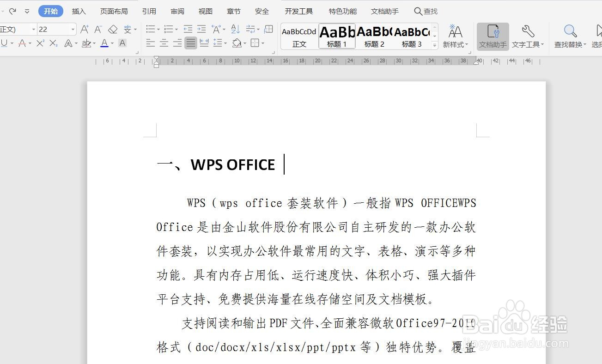Toggle subscript X₂ formatting
The image size is (602, 364).
pyautogui.click(x=54, y=43)
